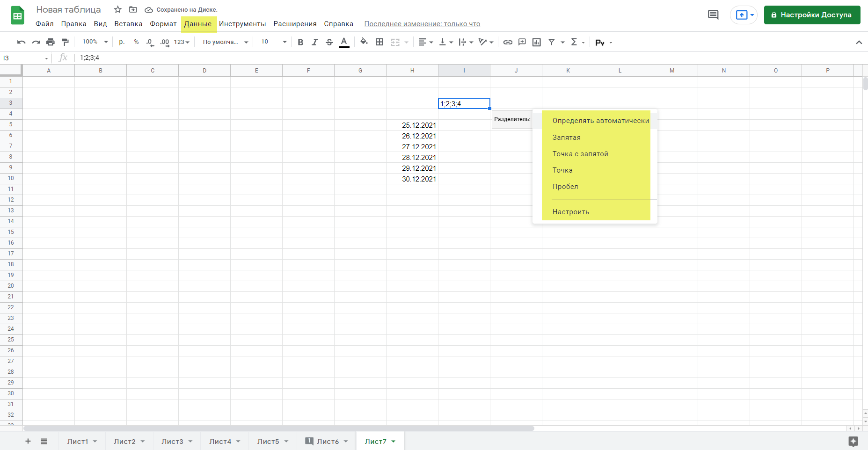Open text color picker
The image size is (868, 450).
pyautogui.click(x=344, y=42)
